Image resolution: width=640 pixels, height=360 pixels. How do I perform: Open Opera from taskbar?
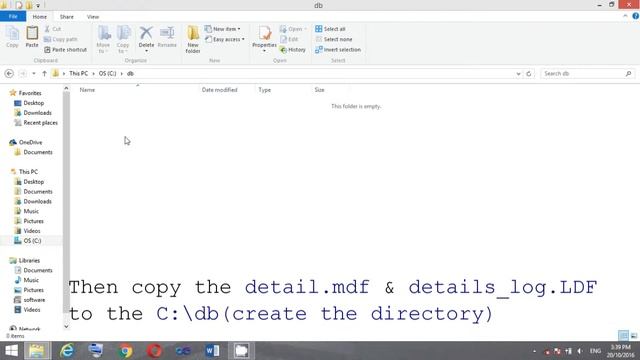(x=154, y=351)
